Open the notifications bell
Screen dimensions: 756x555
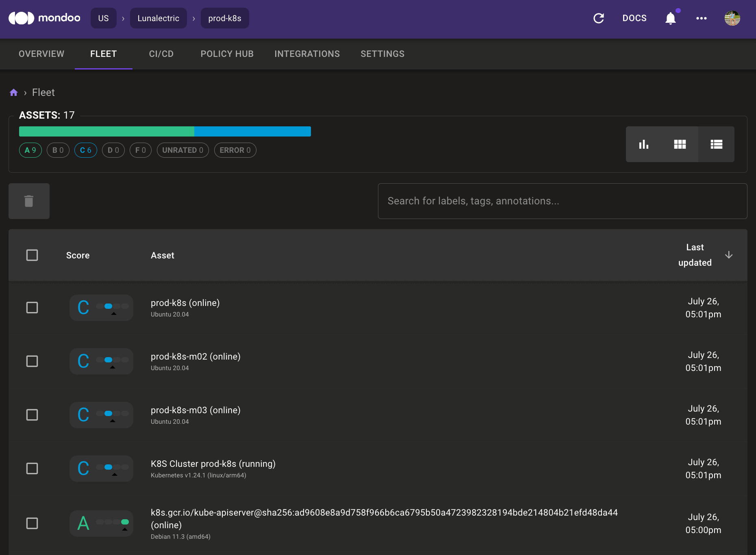(x=670, y=18)
